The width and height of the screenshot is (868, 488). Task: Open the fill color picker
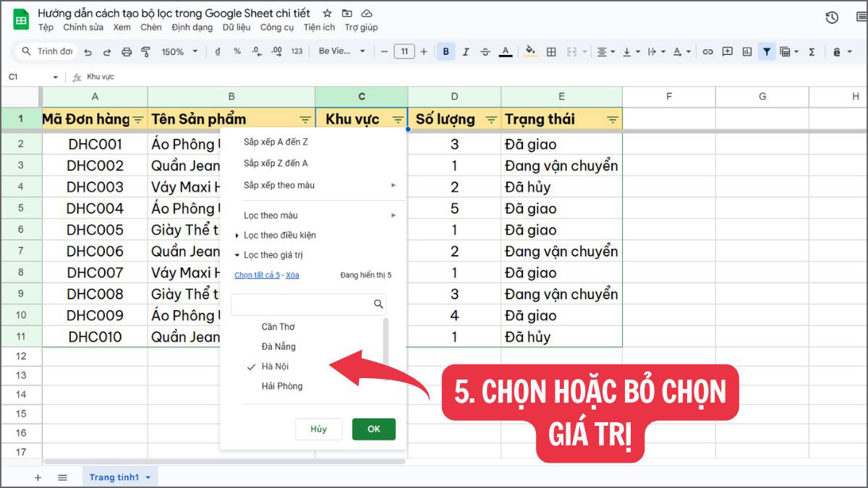530,51
